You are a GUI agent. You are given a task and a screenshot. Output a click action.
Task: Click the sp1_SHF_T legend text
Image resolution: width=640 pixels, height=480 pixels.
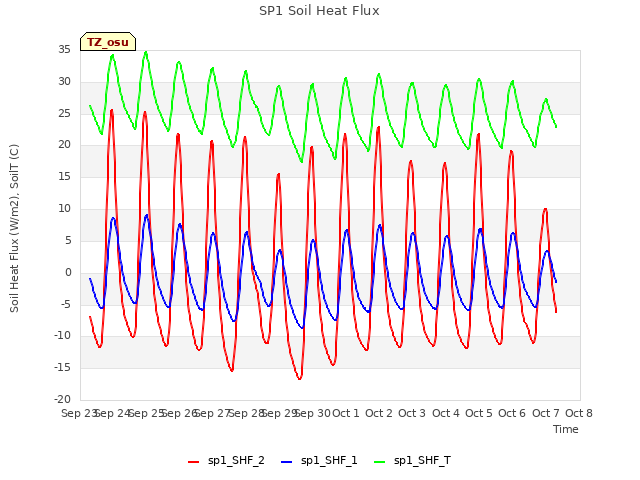click(x=422, y=461)
